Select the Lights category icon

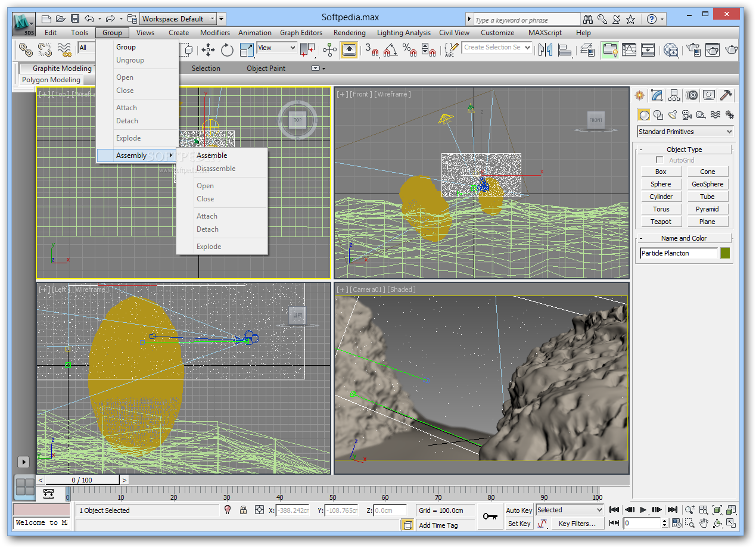pos(673,115)
